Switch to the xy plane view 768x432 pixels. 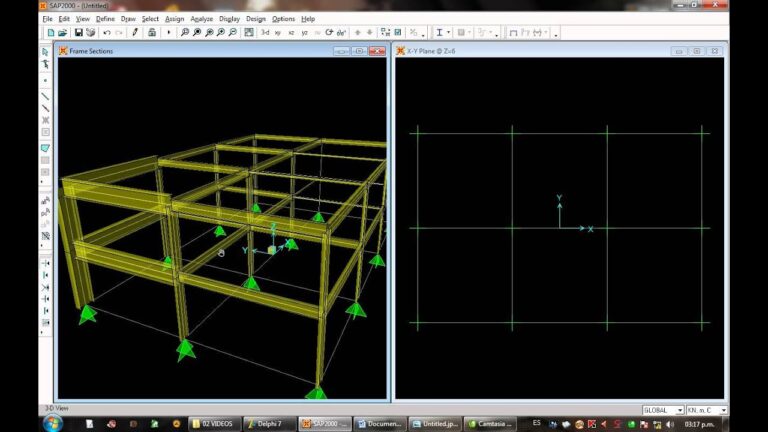click(278, 33)
